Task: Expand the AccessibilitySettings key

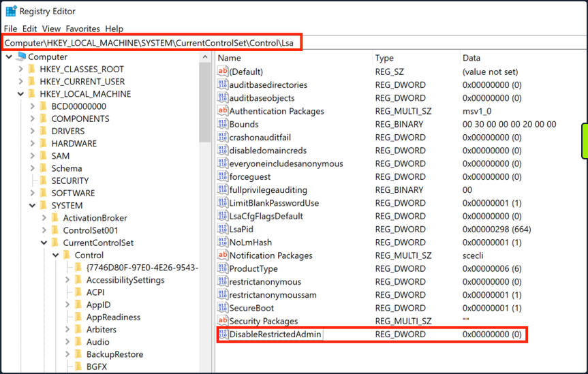Action: (67, 280)
